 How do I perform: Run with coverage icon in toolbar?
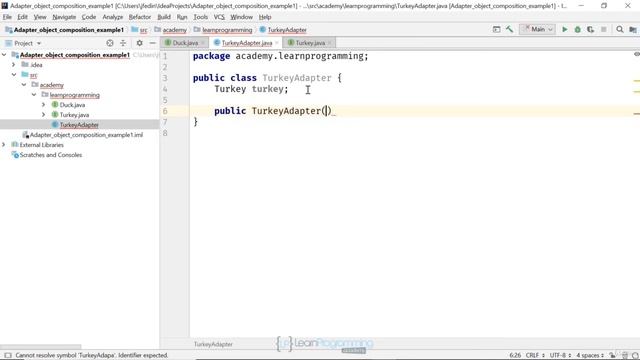point(590,29)
